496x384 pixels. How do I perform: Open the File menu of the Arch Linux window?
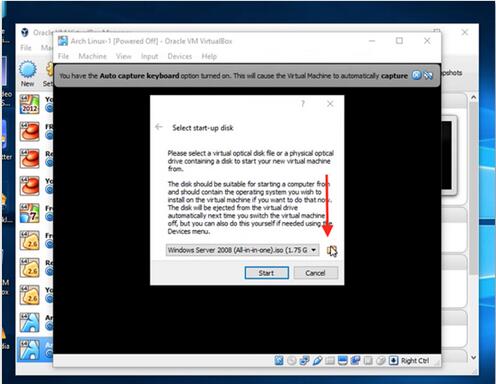(63, 56)
